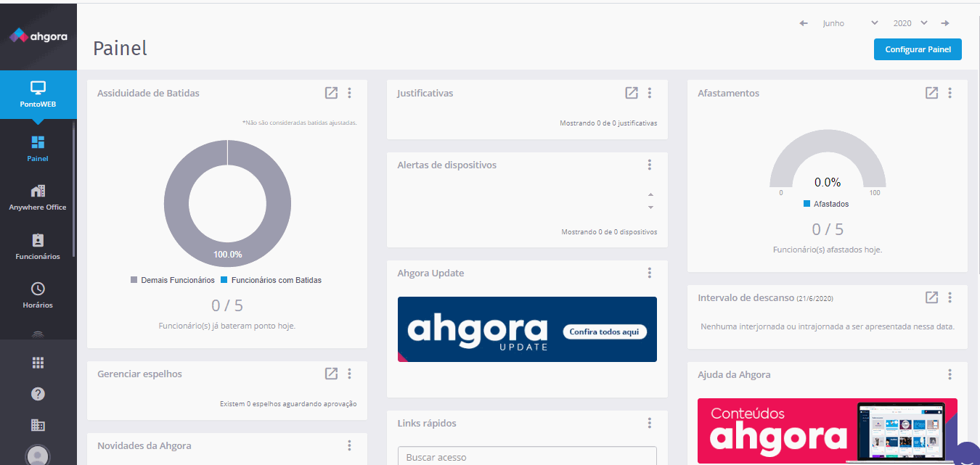Open Gerenciar espelhos external link icon

[x=331, y=374]
